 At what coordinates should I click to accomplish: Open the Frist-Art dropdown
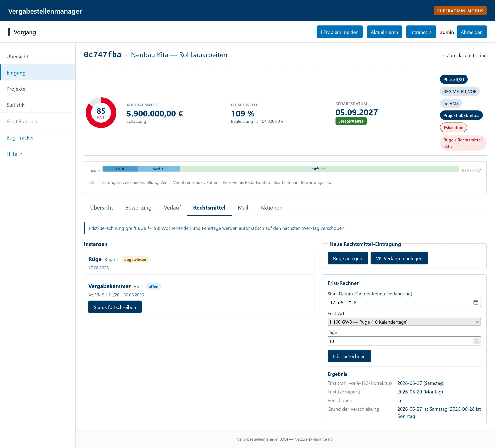pyautogui.click(x=404, y=322)
